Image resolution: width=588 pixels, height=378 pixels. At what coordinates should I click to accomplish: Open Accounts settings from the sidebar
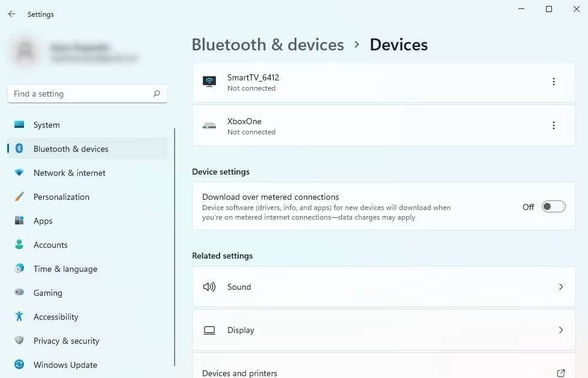coord(20,245)
